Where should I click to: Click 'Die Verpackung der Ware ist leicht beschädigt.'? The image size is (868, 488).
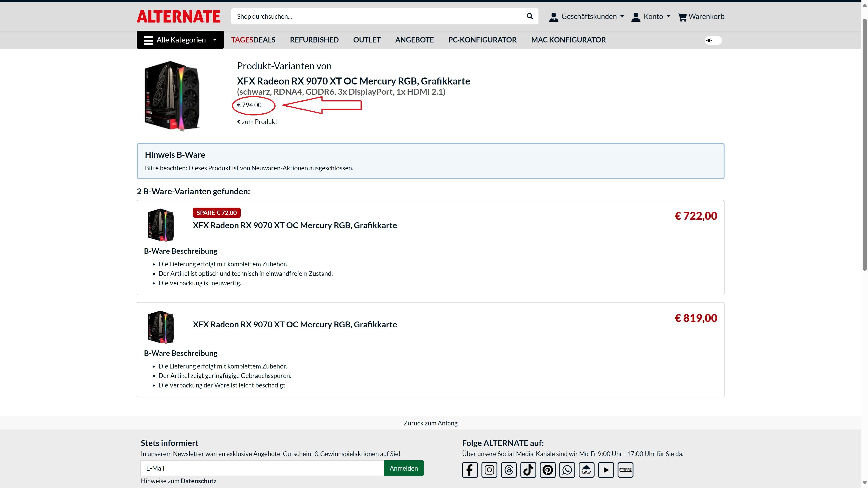222,385
